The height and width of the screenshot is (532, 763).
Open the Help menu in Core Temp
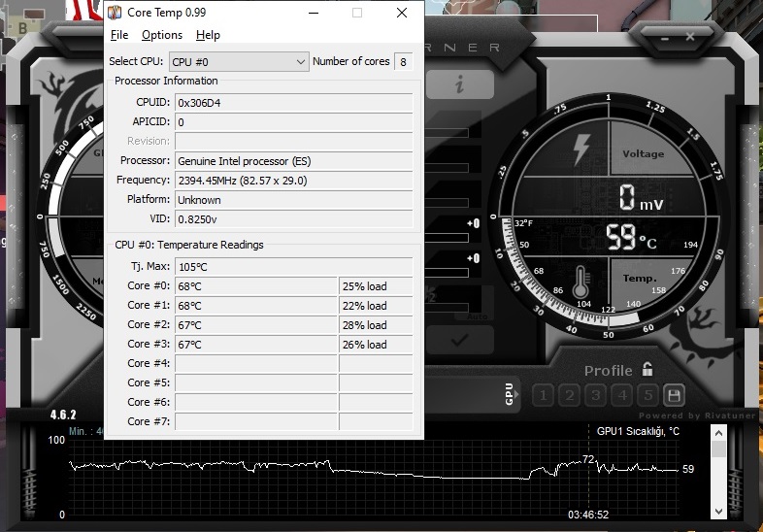coord(208,35)
